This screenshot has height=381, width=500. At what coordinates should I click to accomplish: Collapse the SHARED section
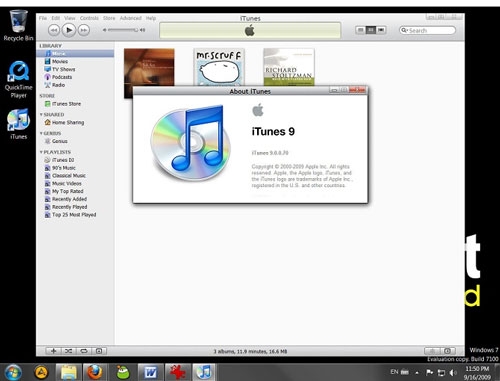41,115
